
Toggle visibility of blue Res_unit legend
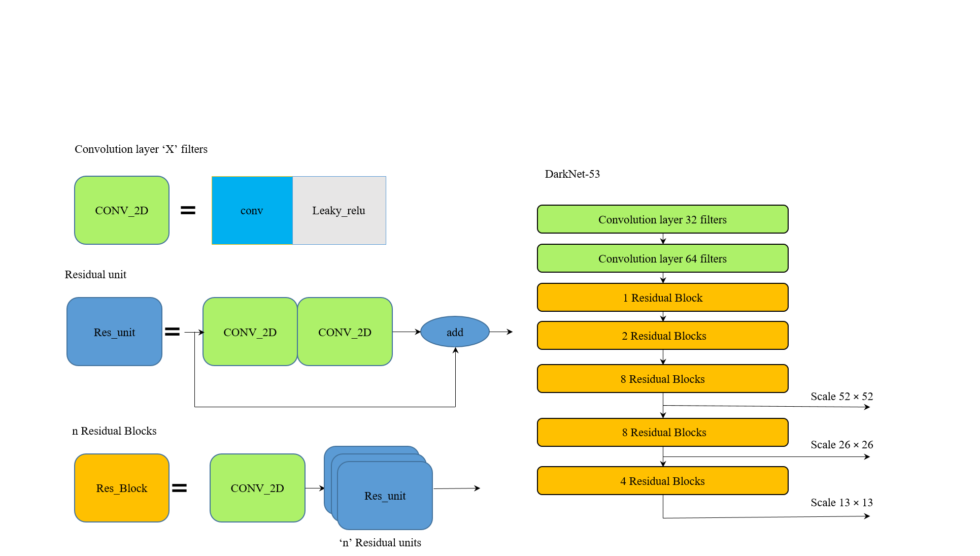point(114,333)
